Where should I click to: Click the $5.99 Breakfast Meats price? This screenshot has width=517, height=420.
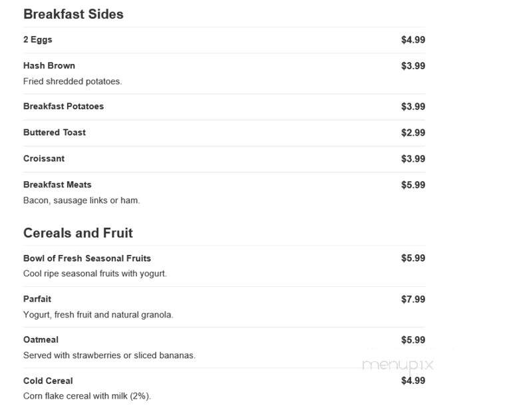click(x=413, y=184)
